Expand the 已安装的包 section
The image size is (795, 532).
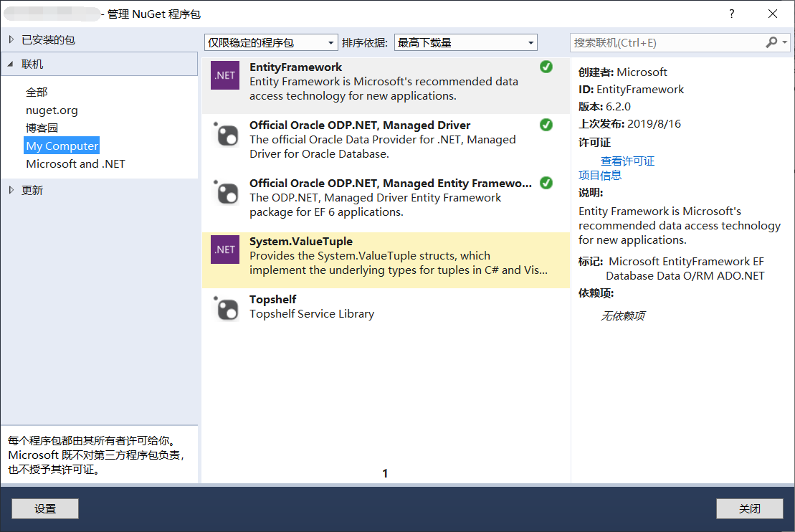(11, 39)
